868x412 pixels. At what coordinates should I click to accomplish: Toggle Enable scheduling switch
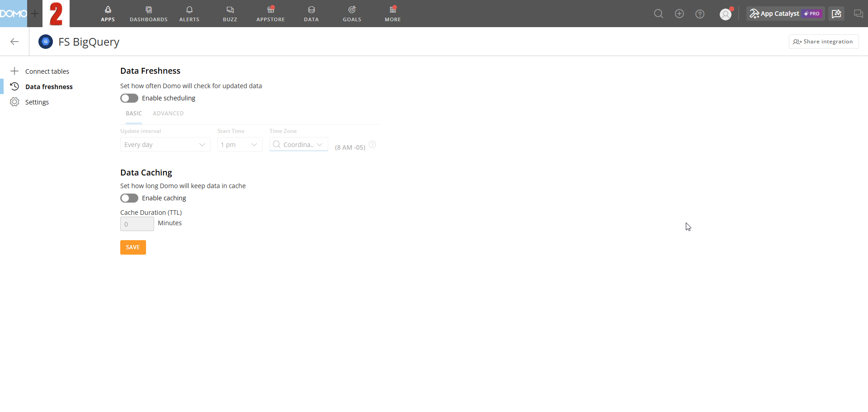coord(129,98)
